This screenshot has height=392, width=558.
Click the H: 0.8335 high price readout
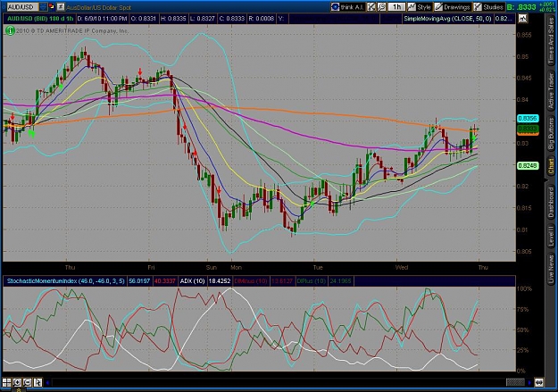[173, 19]
